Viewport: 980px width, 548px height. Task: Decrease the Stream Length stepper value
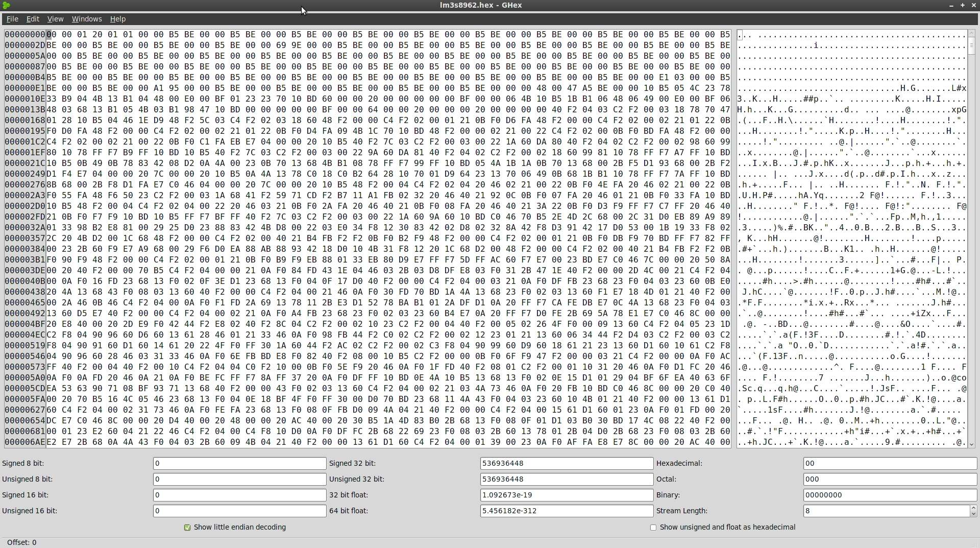pos(973,514)
